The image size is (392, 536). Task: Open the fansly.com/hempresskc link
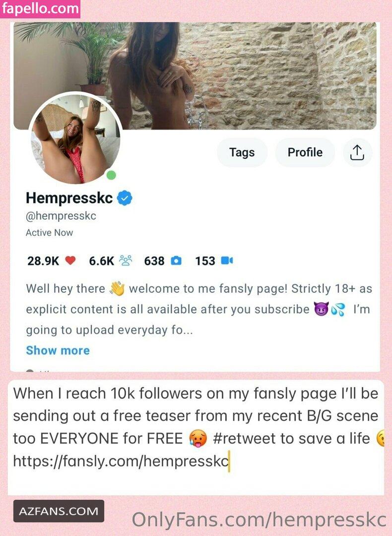point(121,461)
